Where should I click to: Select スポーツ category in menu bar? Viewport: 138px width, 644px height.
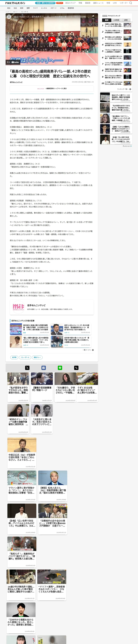pos(53,8)
